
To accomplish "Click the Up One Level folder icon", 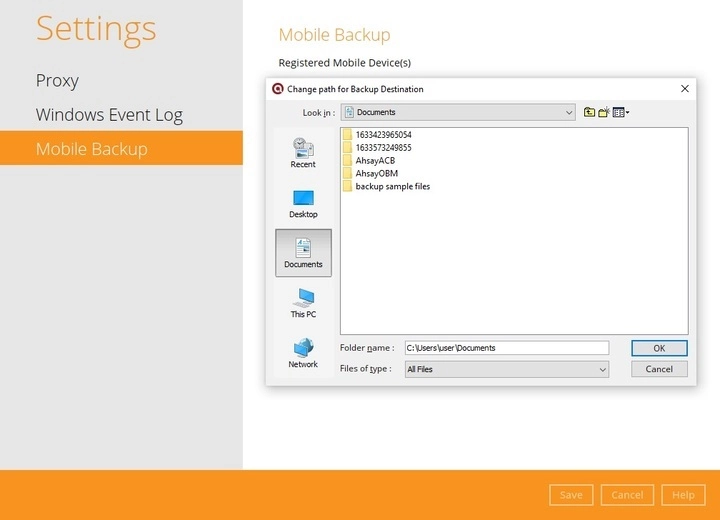I will (x=590, y=113).
